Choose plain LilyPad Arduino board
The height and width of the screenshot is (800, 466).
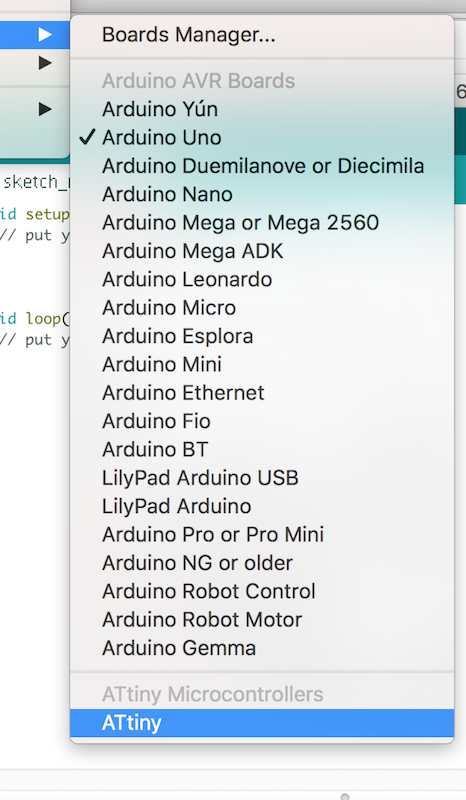(262, 506)
